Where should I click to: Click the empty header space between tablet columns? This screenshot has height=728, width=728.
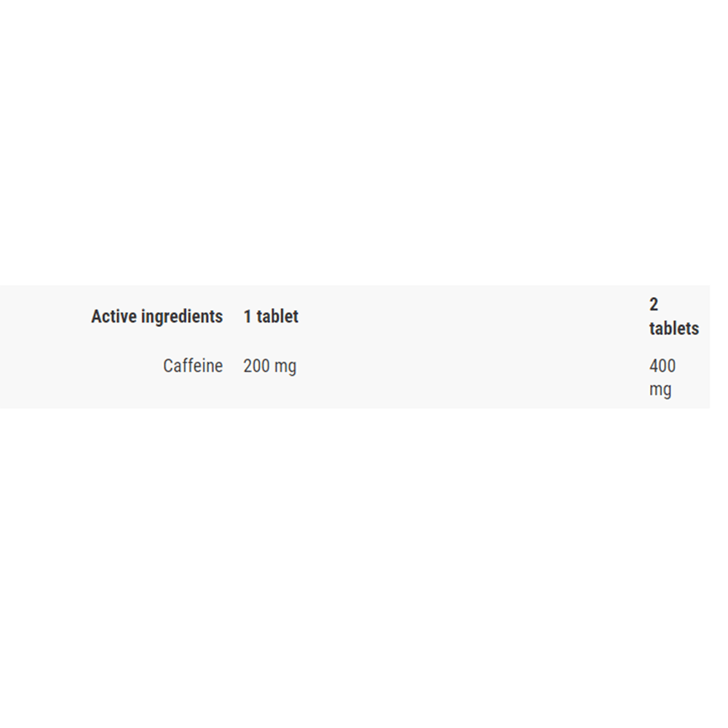coord(474,316)
